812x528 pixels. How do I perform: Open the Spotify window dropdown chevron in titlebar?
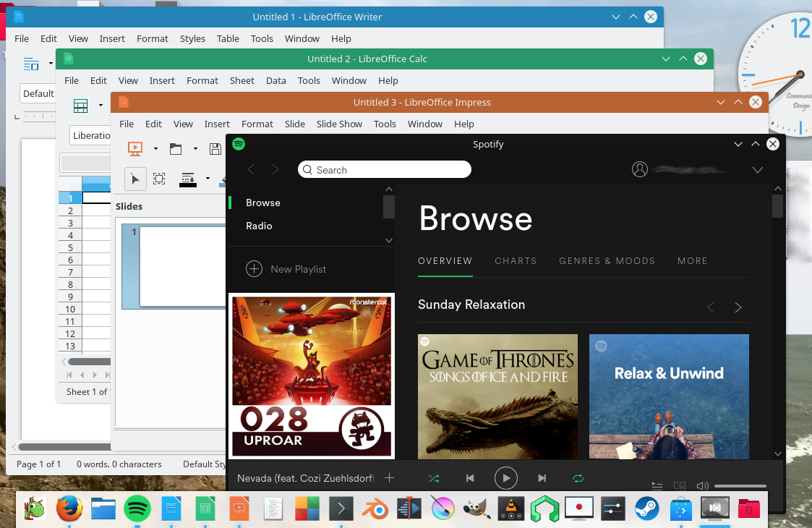tap(738, 144)
